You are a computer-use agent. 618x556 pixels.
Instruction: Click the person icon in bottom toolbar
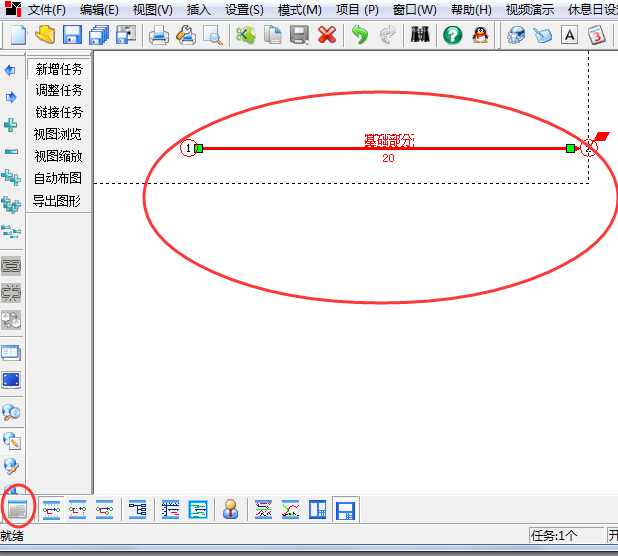(230, 510)
